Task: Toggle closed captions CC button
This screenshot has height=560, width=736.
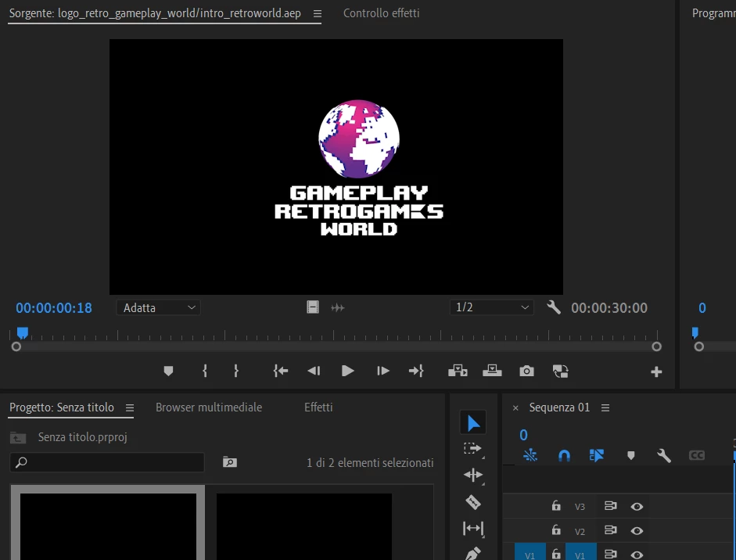Action: 697,455
